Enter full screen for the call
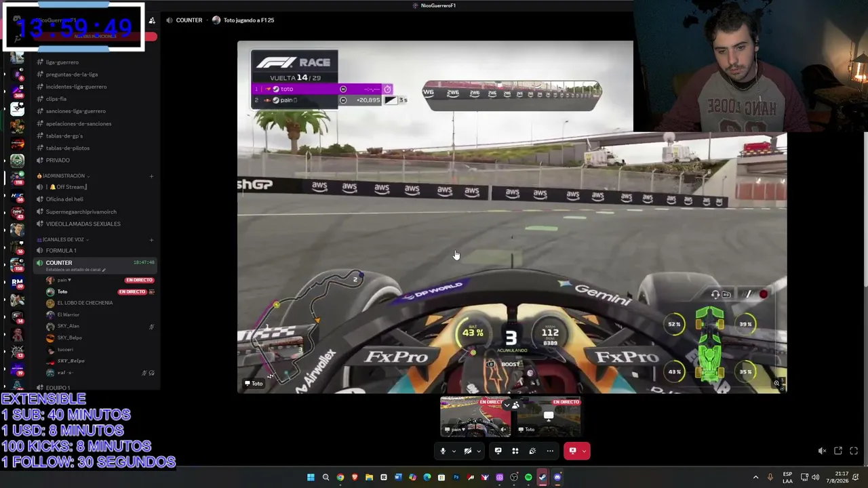Image resolution: width=868 pixels, height=488 pixels. tap(854, 451)
